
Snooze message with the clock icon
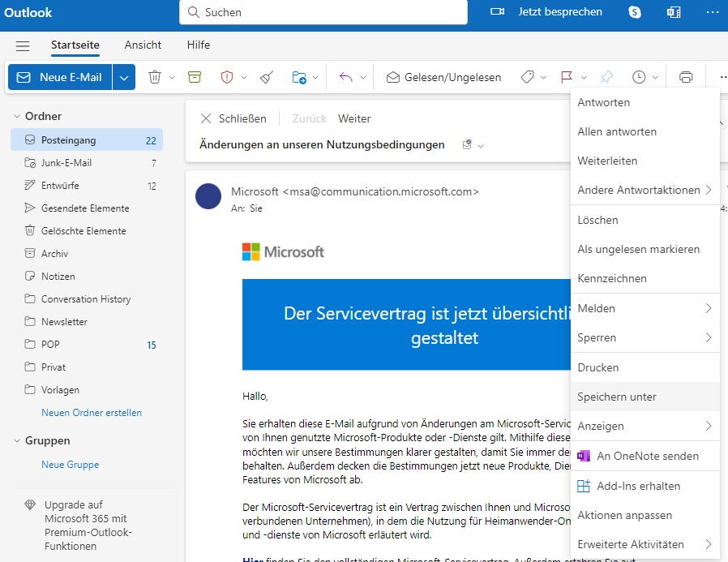tap(639, 77)
